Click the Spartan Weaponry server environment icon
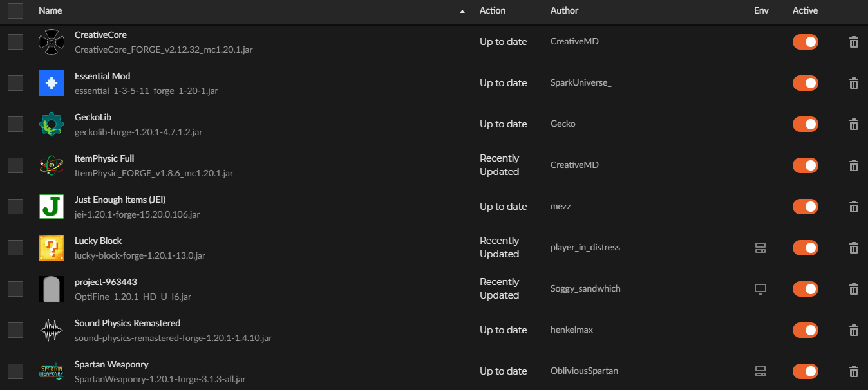 (x=760, y=371)
